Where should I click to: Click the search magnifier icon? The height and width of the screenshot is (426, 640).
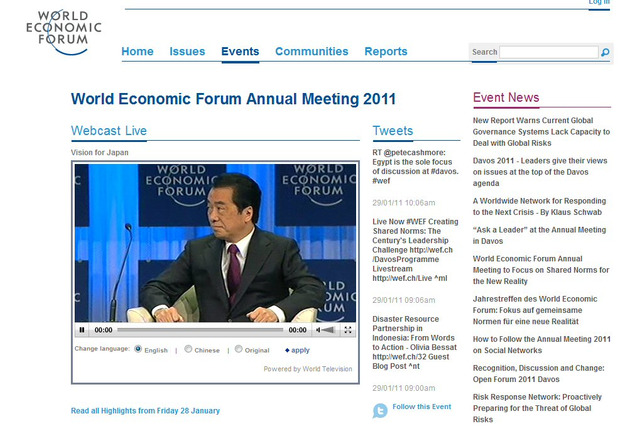click(x=605, y=52)
